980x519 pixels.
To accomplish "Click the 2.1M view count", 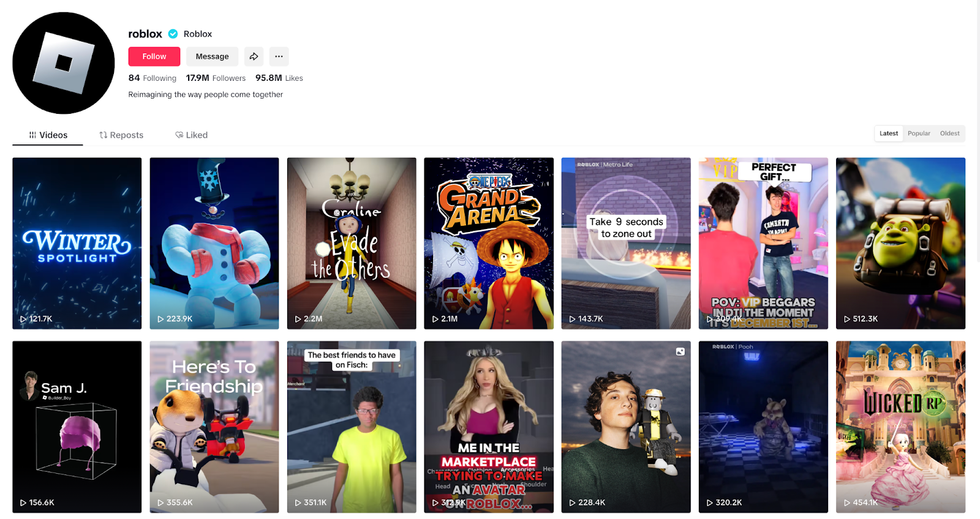I will pos(450,319).
